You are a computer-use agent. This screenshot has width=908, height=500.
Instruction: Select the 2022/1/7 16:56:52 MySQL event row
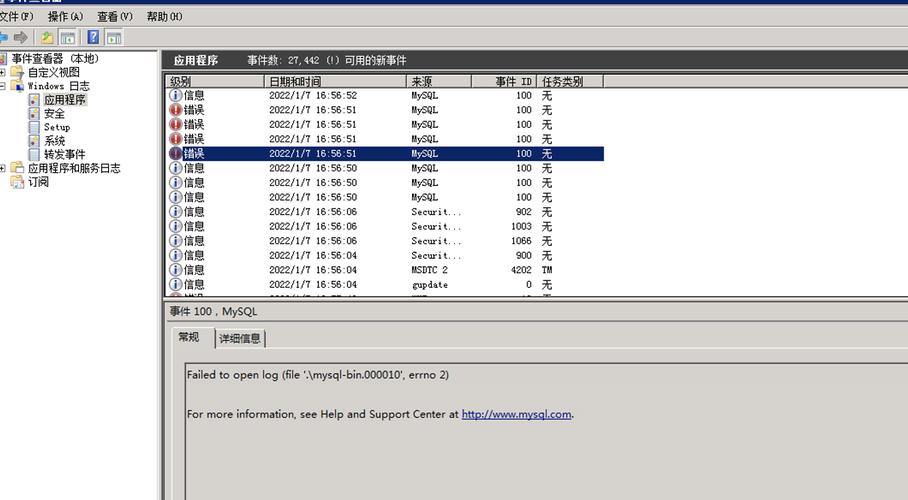pos(385,95)
